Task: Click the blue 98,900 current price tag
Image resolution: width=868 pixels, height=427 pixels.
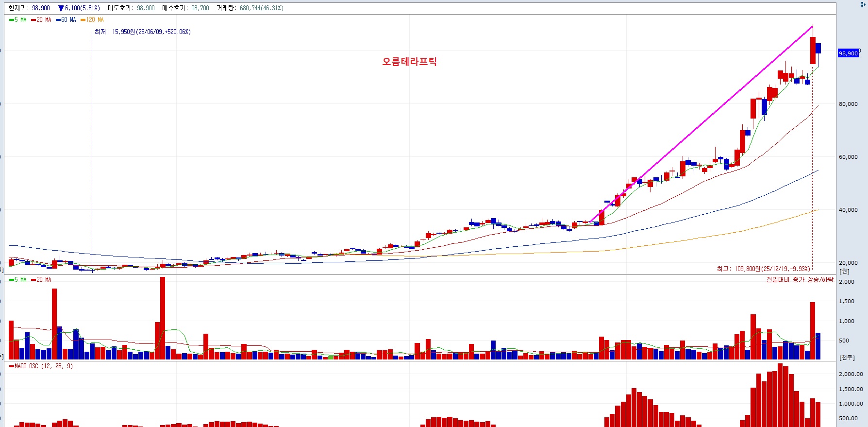Action: 848,53
